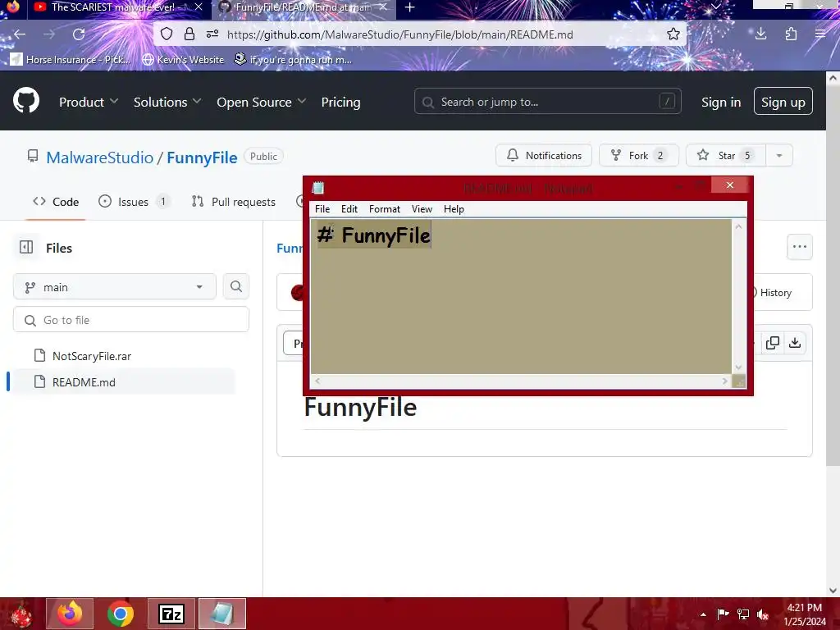Screen dimensions: 840x630
Task: Collapse the Files tree side panel
Action: (x=26, y=247)
